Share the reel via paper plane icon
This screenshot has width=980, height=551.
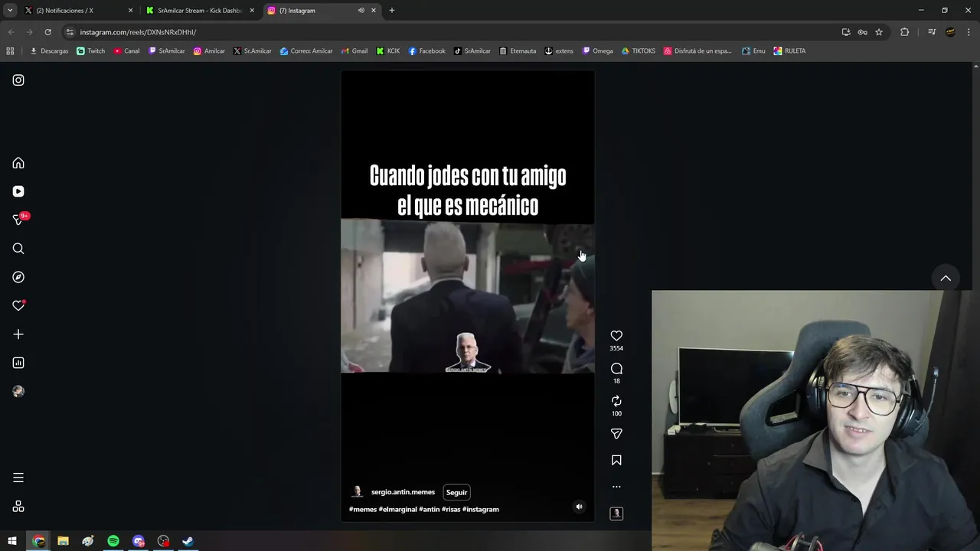tap(616, 434)
